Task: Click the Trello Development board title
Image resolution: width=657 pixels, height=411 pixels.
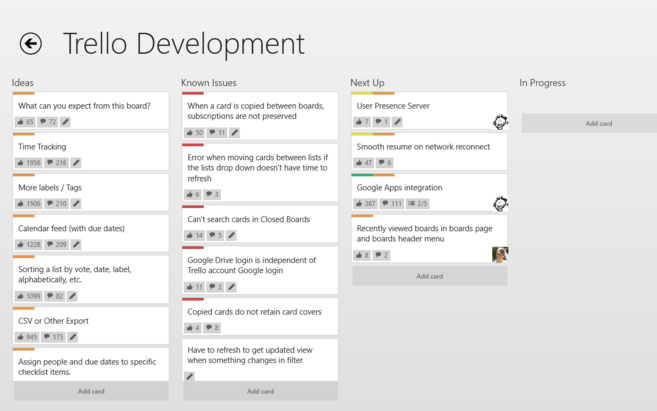Action: 184,44
